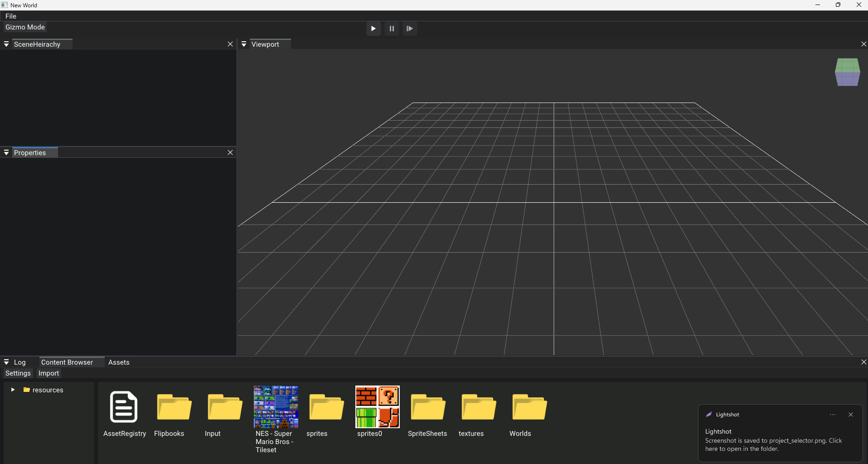Open the Input folder icon
The height and width of the screenshot is (464, 868).
(x=225, y=407)
